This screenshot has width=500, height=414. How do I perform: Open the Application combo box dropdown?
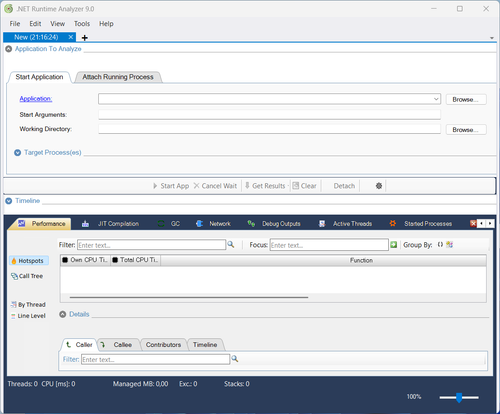pos(436,99)
